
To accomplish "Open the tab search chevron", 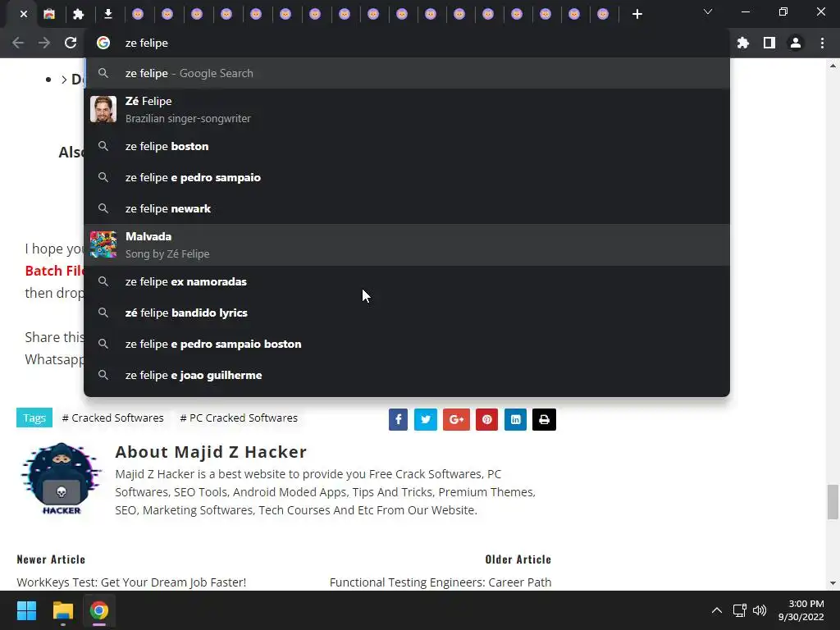I will 708,11.
